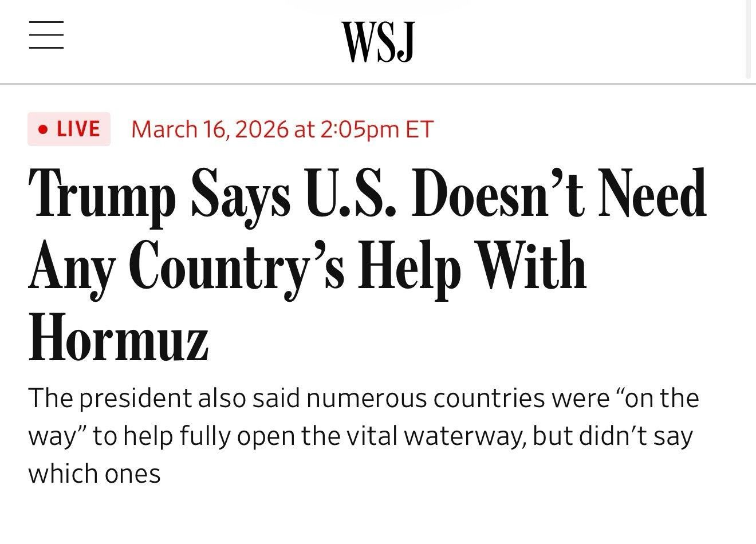This screenshot has height=544, width=756.
Task: Click the subheadline about numerous countries
Action: [x=364, y=436]
